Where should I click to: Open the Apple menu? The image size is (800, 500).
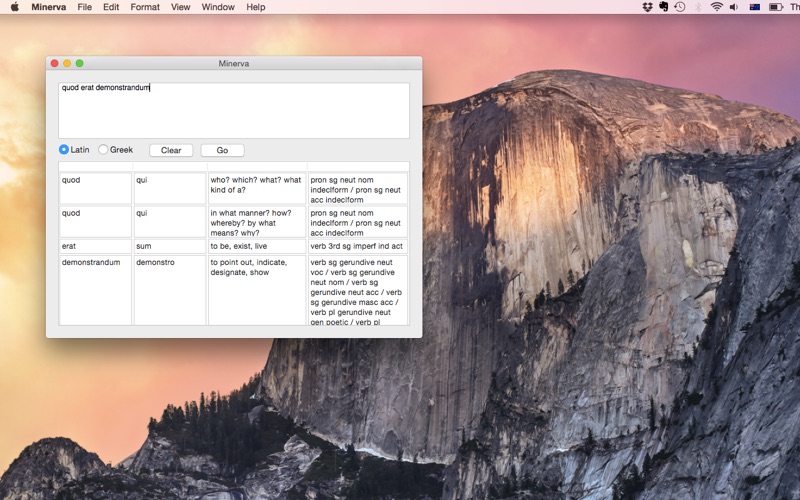(15, 7)
